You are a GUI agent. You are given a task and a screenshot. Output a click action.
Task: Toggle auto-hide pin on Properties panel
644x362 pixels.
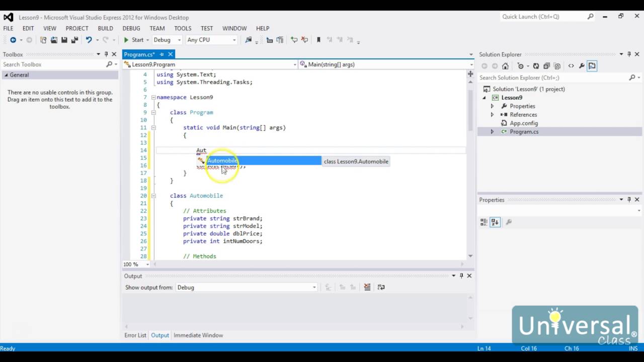click(629, 200)
